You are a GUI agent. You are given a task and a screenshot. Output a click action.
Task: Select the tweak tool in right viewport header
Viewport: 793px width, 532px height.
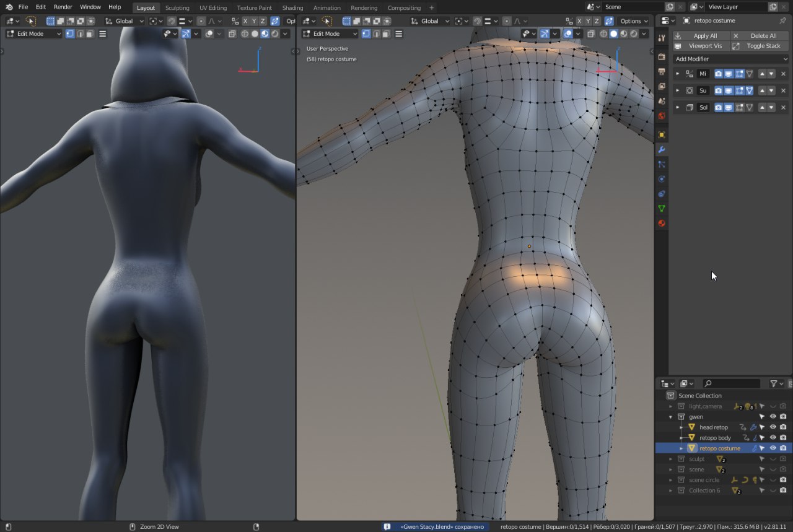pyautogui.click(x=326, y=21)
